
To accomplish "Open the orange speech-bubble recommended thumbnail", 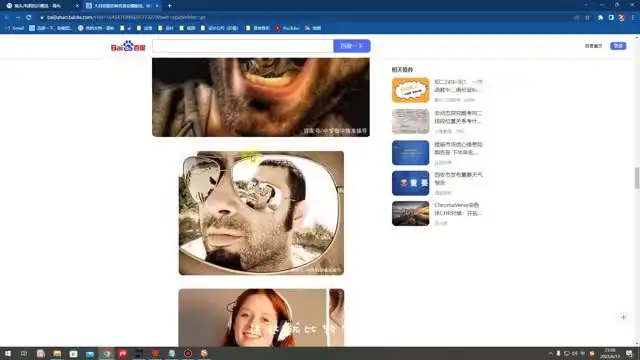I will pyautogui.click(x=410, y=90).
